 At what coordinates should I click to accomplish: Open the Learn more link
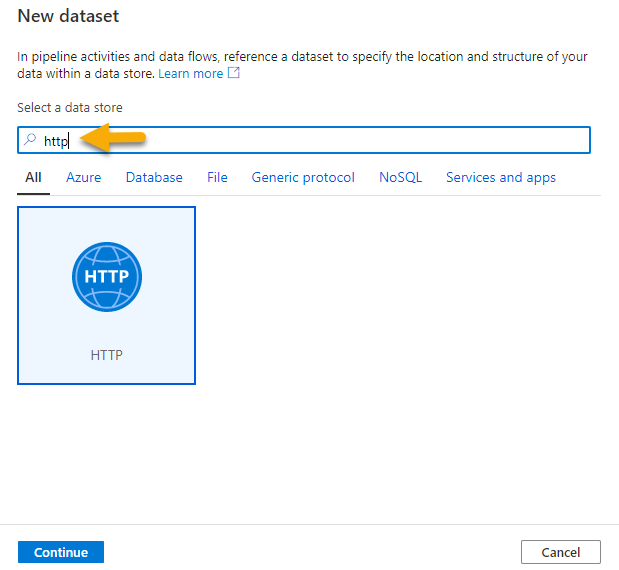pyautogui.click(x=190, y=74)
